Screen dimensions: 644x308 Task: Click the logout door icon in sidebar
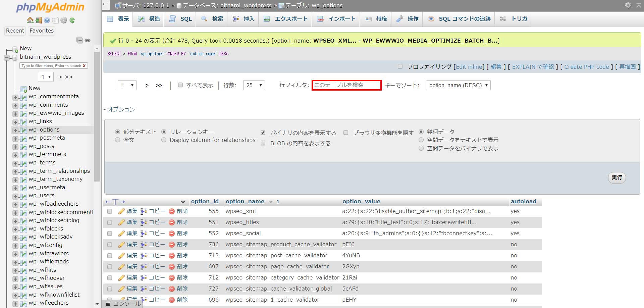tap(39, 20)
